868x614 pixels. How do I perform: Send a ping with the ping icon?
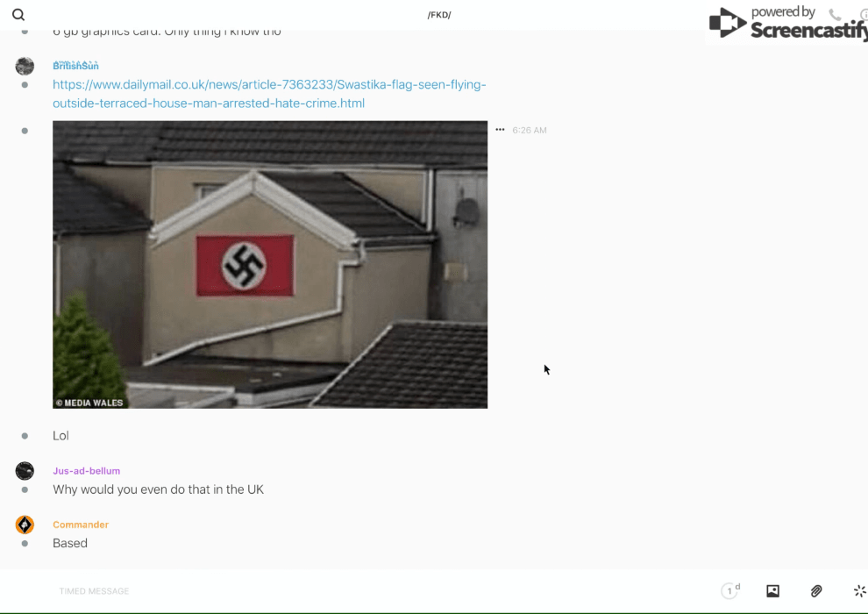point(859,591)
